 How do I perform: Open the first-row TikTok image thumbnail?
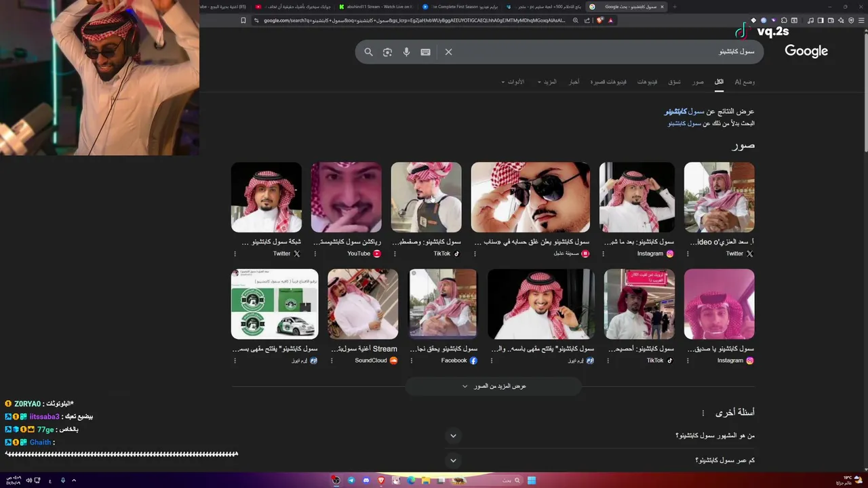(x=426, y=197)
